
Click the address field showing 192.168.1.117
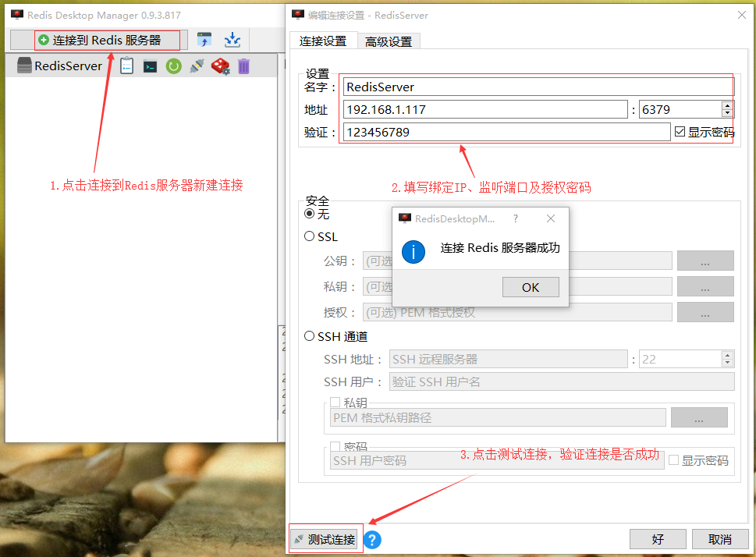tap(485, 109)
